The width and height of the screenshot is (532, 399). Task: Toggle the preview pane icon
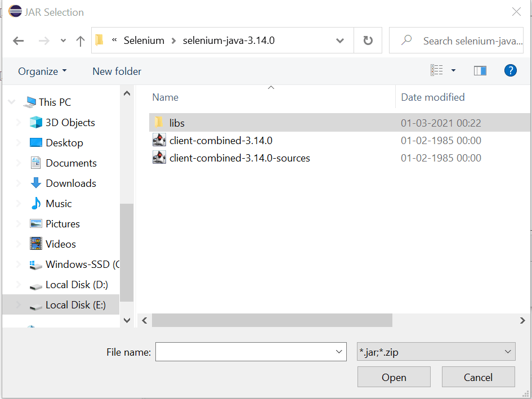pyautogui.click(x=480, y=71)
